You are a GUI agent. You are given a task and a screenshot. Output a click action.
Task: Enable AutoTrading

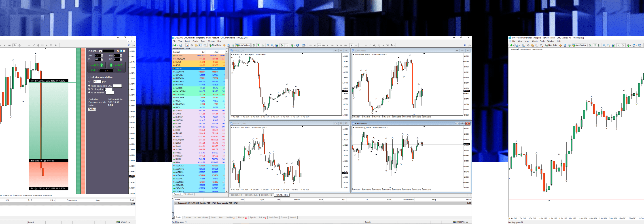(x=244, y=45)
